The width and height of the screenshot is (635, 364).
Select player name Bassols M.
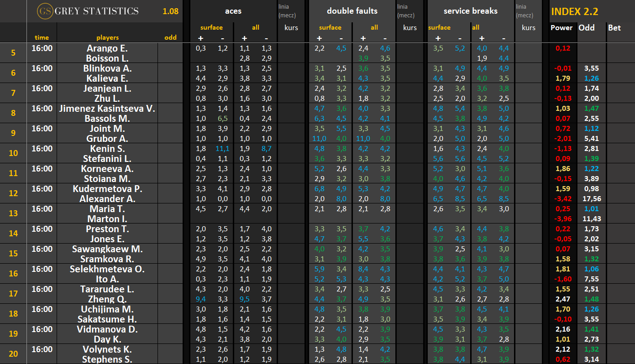pos(107,119)
